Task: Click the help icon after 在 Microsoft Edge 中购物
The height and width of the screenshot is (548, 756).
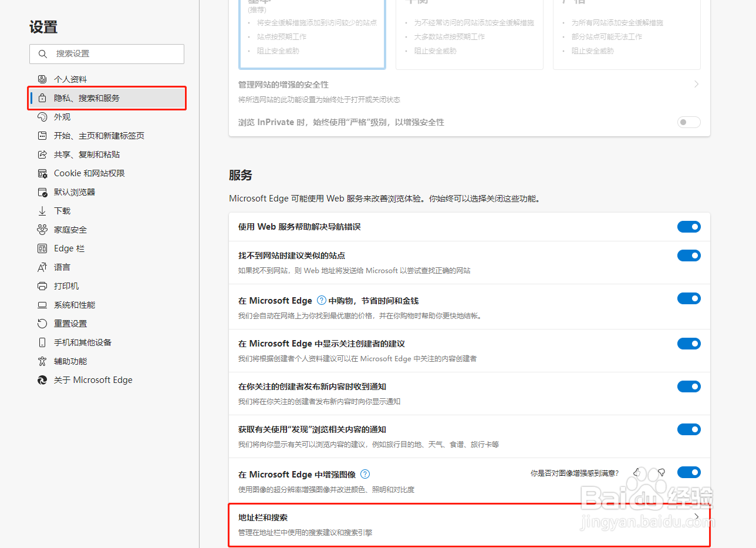Action: 322,300
